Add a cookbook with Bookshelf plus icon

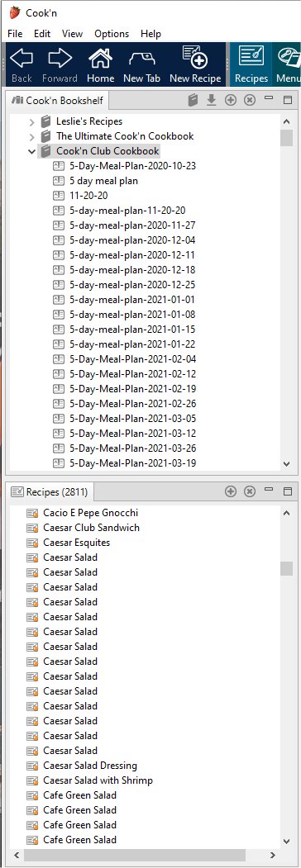(x=231, y=100)
